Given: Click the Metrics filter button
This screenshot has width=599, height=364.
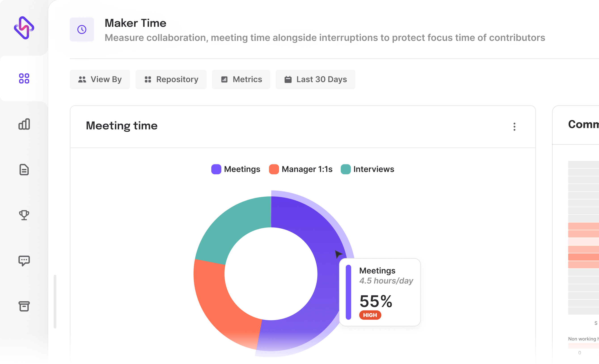Looking at the screenshot, I should 241,79.
